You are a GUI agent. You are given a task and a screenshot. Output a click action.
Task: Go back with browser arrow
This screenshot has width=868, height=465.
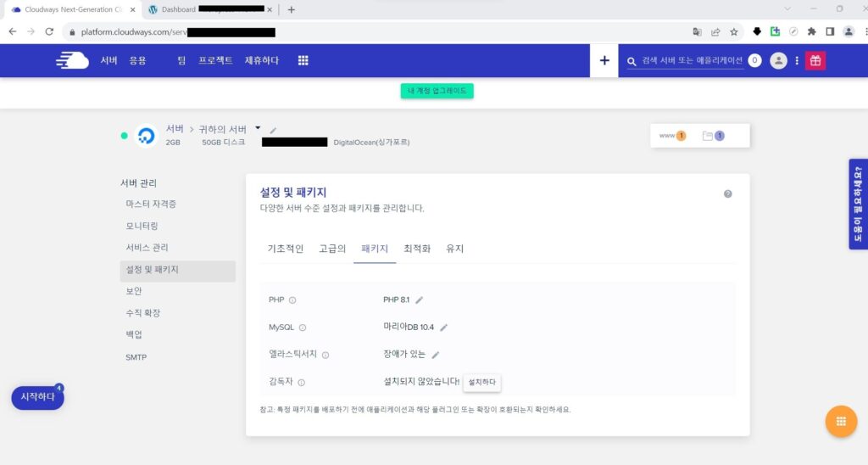click(x=12, y=31)
